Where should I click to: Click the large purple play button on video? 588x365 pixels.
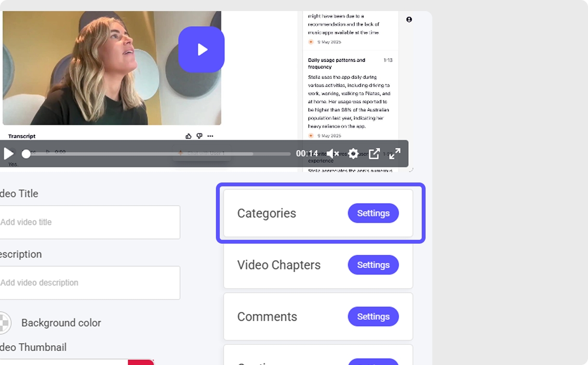pos(201,50)
